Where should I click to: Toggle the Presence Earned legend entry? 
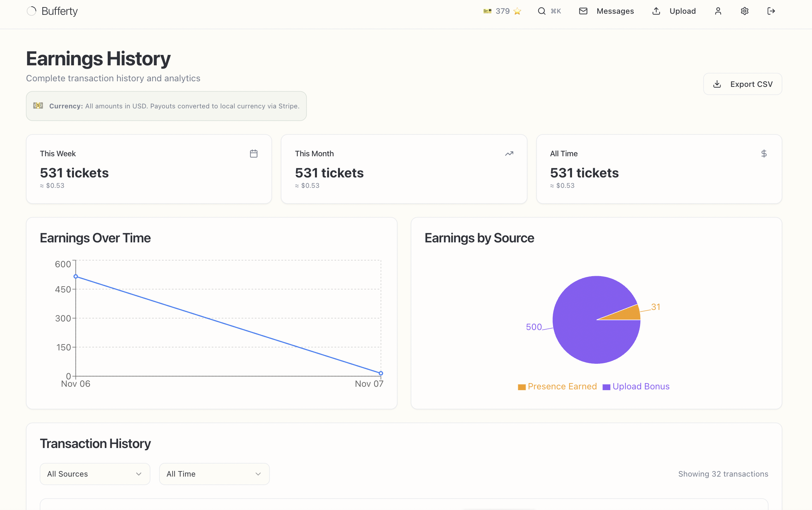point(557,386)
